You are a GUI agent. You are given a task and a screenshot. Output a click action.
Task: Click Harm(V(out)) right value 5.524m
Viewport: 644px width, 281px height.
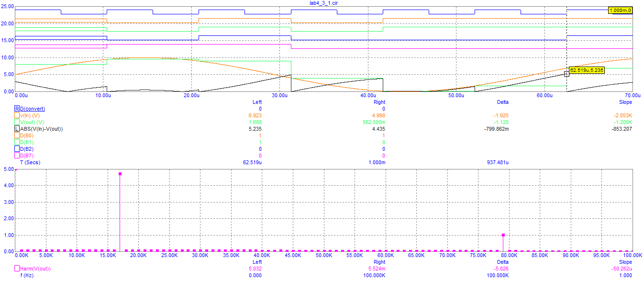(x=377, y=269)
